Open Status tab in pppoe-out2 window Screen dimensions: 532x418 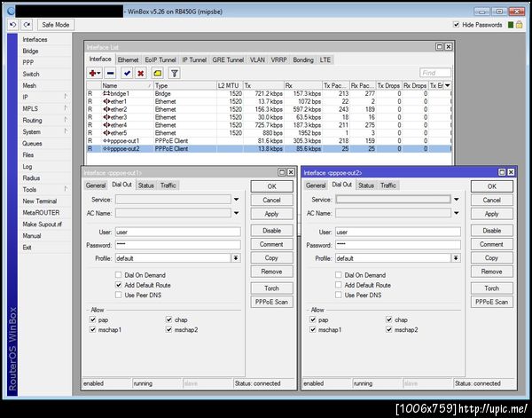(365, 185)
